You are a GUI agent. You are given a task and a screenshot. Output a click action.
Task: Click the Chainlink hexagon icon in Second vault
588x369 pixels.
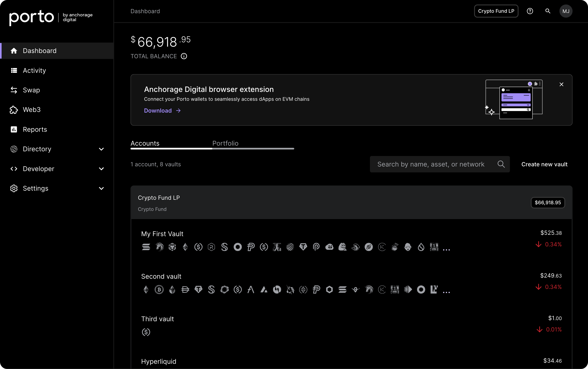(329, 290)
